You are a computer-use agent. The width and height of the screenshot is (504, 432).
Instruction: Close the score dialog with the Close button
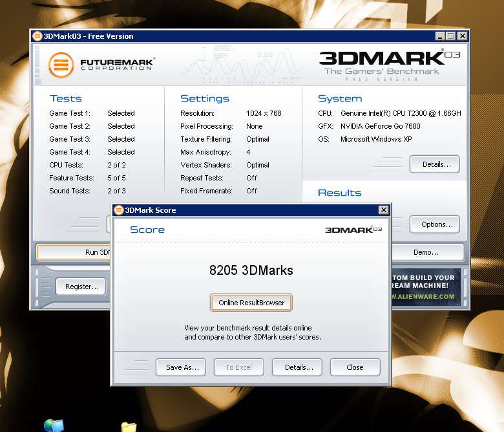pos(355,367)
